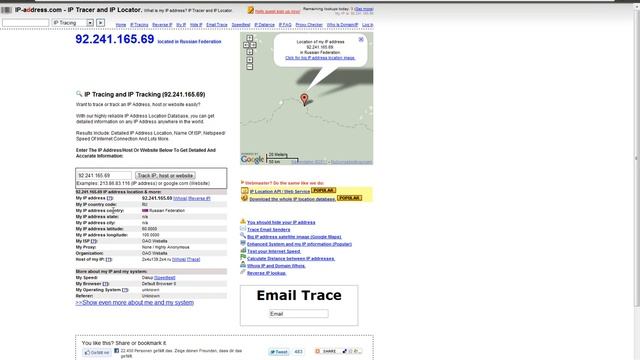Click the icon beside Whois IP and Domain

(x=243, y=264)
